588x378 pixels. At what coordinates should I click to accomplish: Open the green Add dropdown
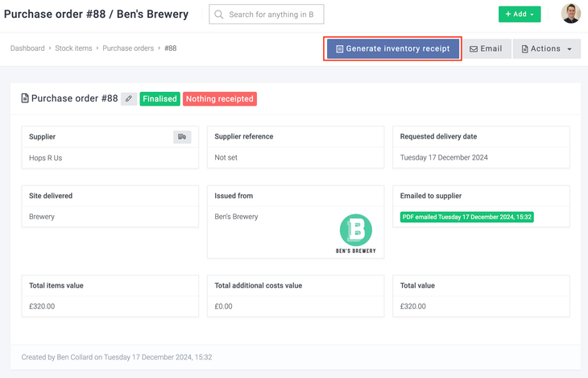520,15
